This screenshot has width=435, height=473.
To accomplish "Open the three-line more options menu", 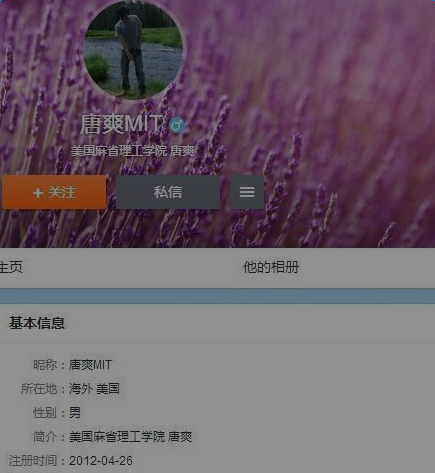I will pyautogui.click(x=247, y=192).
